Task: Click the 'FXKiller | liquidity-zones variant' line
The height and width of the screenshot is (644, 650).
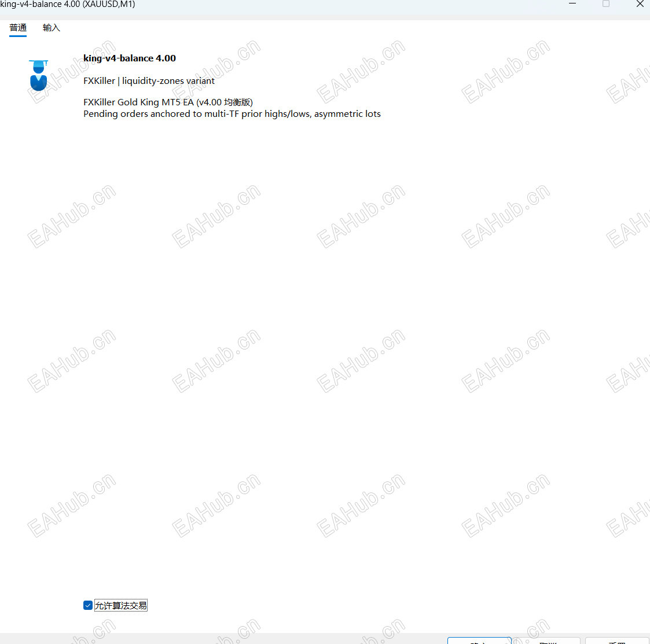Action: pos(149,81)
